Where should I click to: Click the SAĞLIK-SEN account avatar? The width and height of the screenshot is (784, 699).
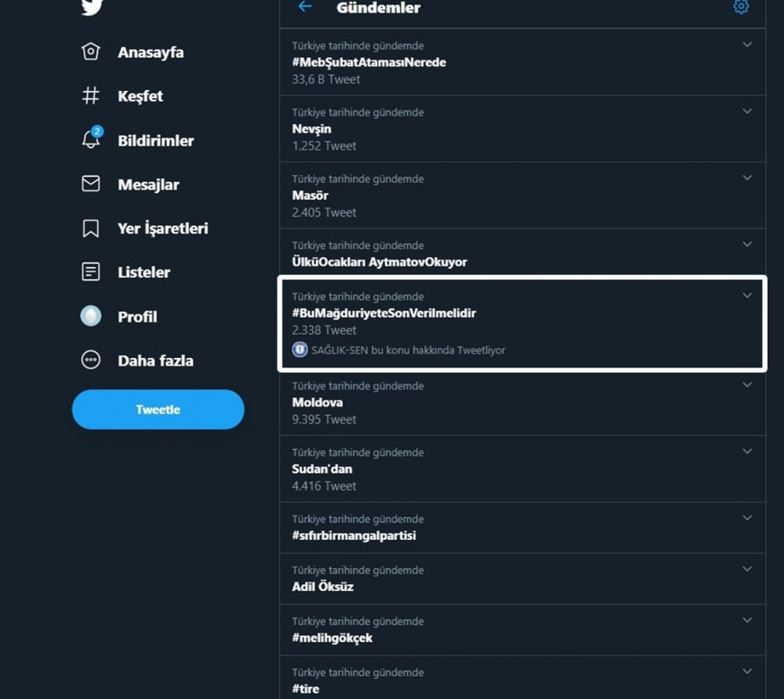coord(299,349)
